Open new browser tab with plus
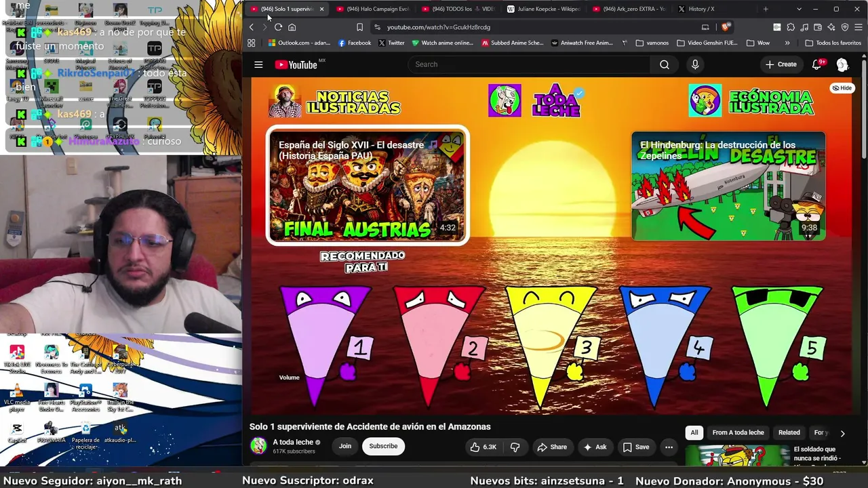Viewport: 868px width, 488px height. point(766,9)
